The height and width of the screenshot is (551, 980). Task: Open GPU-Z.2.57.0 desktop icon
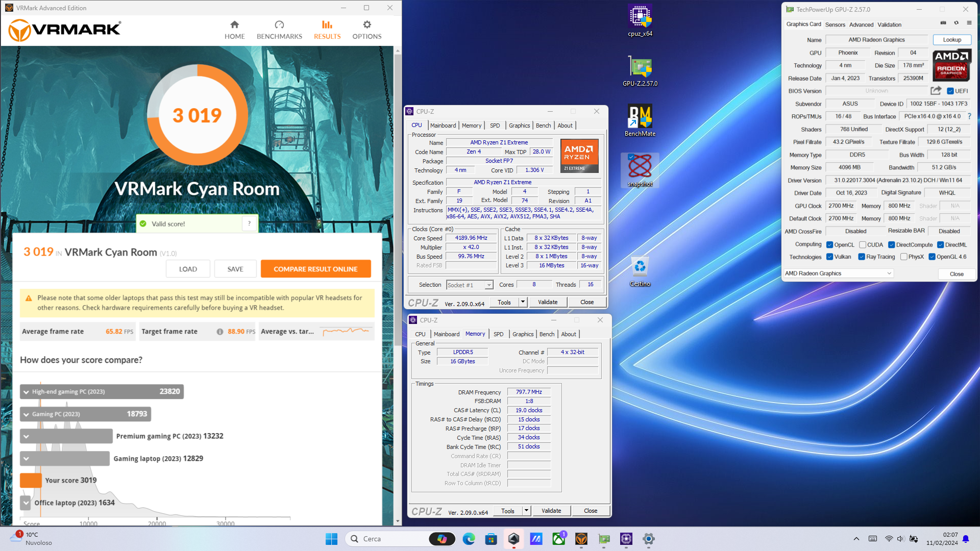click(x=640, y=71)
